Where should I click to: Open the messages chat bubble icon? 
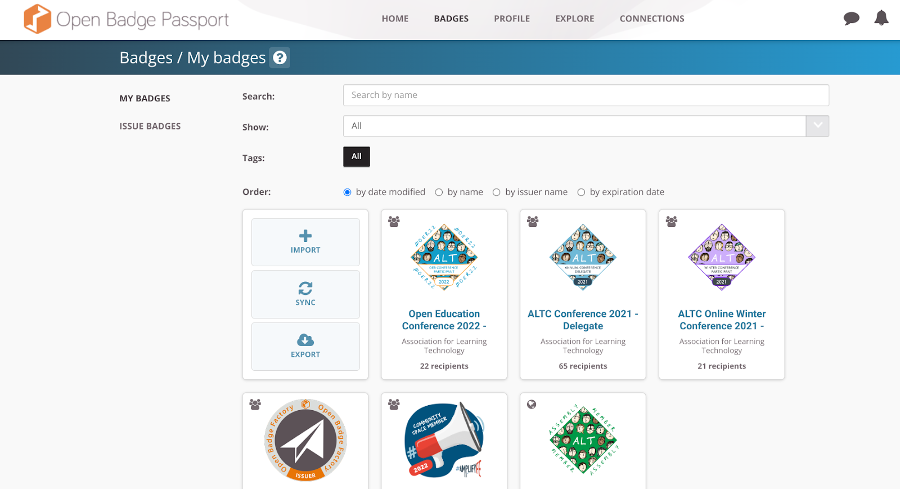[851, 18]
